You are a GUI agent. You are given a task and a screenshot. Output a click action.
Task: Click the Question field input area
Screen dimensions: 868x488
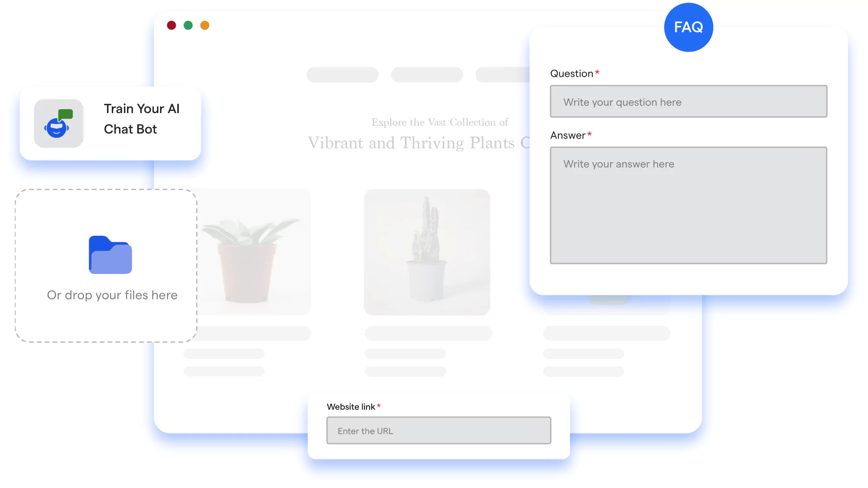click(x=688, y=101)
